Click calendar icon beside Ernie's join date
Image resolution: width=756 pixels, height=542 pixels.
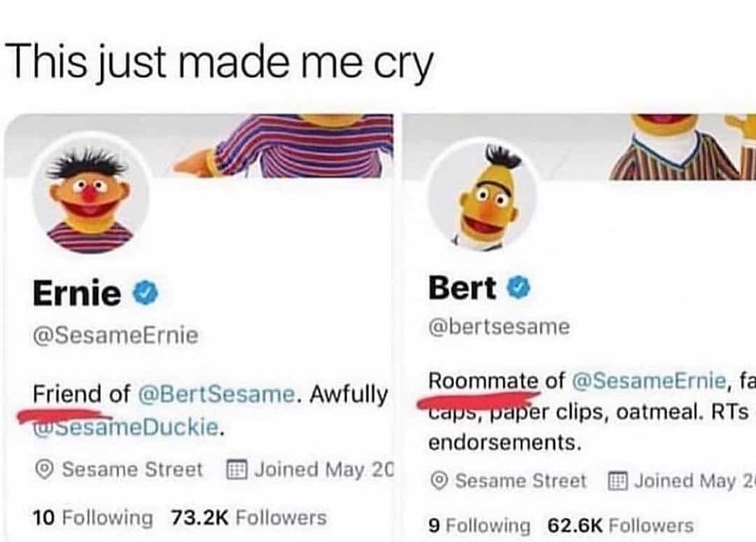237,469
